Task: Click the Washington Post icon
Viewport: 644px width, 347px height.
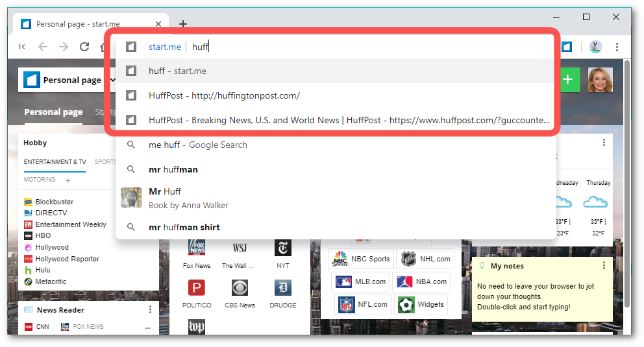Action: point(196,327)
